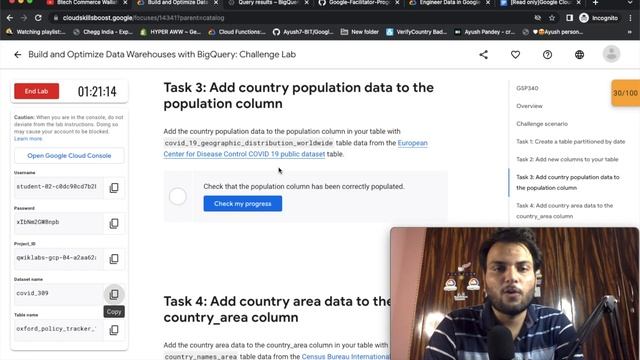The height and width of the screenshot is (360, 640).
Task: Click the lab page back arrow
Action: click(18, 55)
